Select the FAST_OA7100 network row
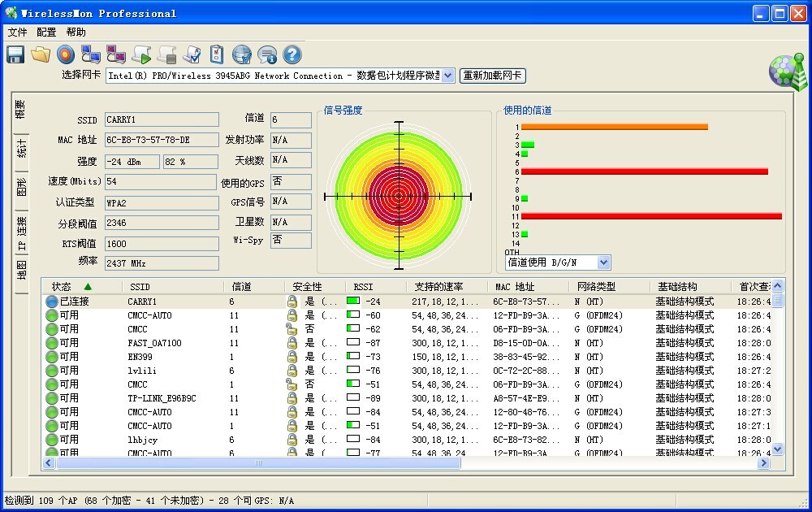 [154, 343]
